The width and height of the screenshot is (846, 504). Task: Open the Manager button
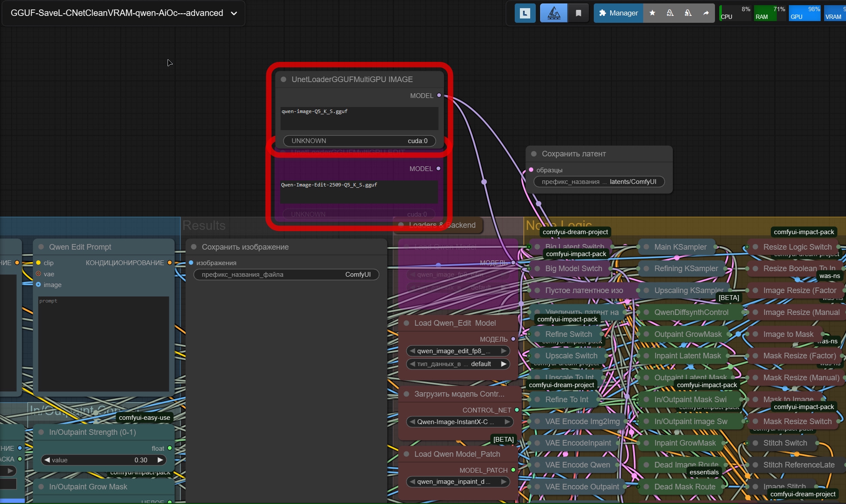pos(618,13)
